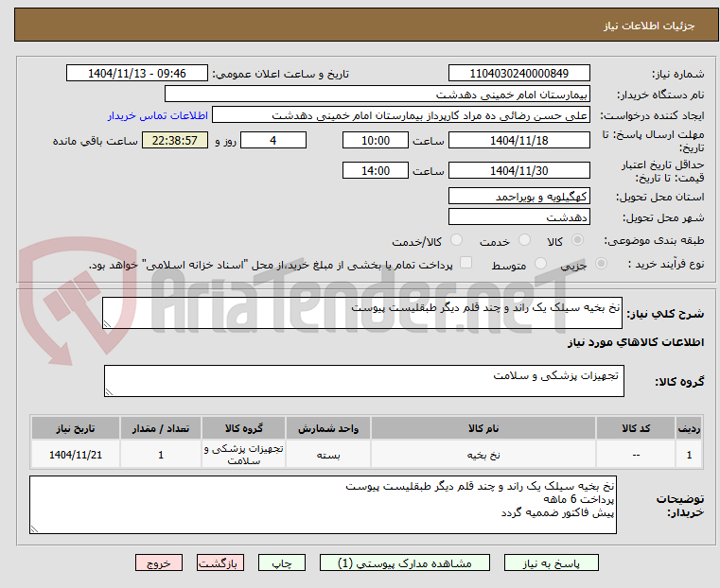The image size is (720, 588).
Task: Toggle the اسناد خزانه اسلامی payment checkbox
Action: [x=466, y=263]
